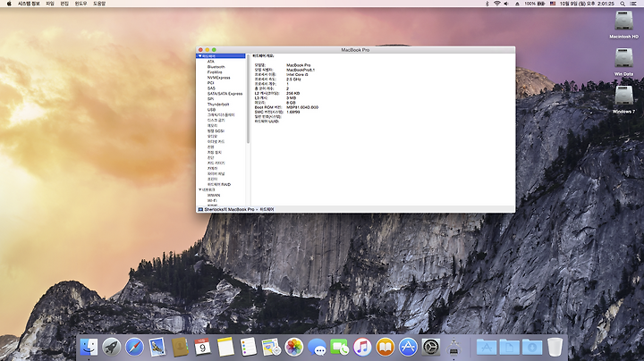
Task: Select Windows 7 desktop drive icon
Action: 623,96
